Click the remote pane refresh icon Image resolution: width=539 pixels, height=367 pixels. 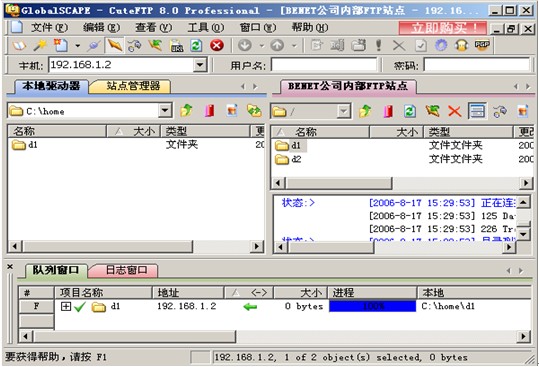click(410, 111)
